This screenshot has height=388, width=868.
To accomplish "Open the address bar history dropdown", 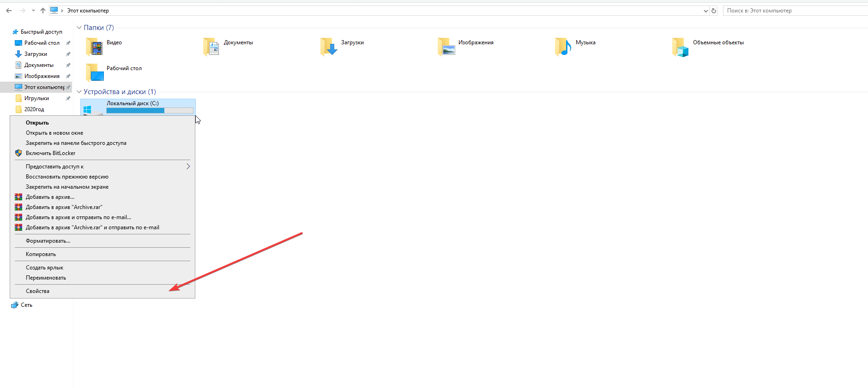I will coord(705,11).
